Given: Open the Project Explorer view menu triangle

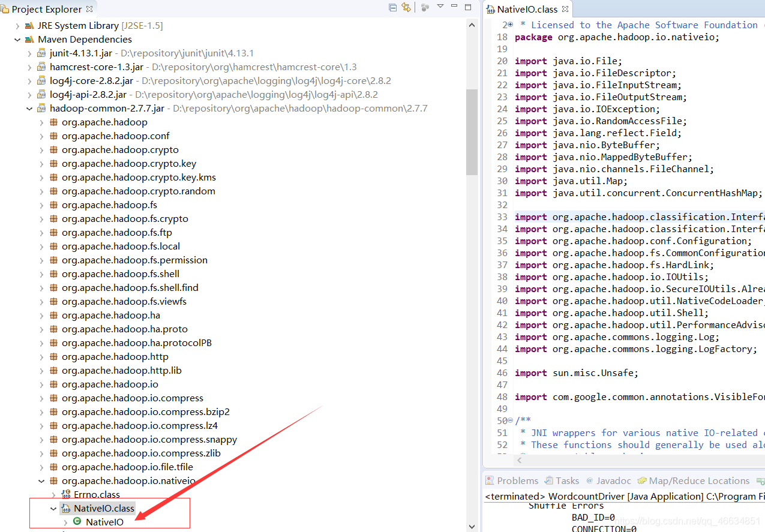Looking at the screenshot, I should click(x=440, y=7).
